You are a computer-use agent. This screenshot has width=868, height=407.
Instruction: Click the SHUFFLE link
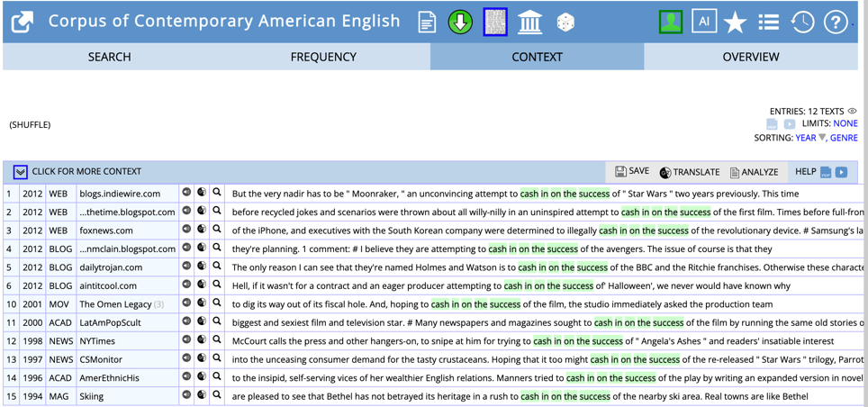(x=30, y=125)
